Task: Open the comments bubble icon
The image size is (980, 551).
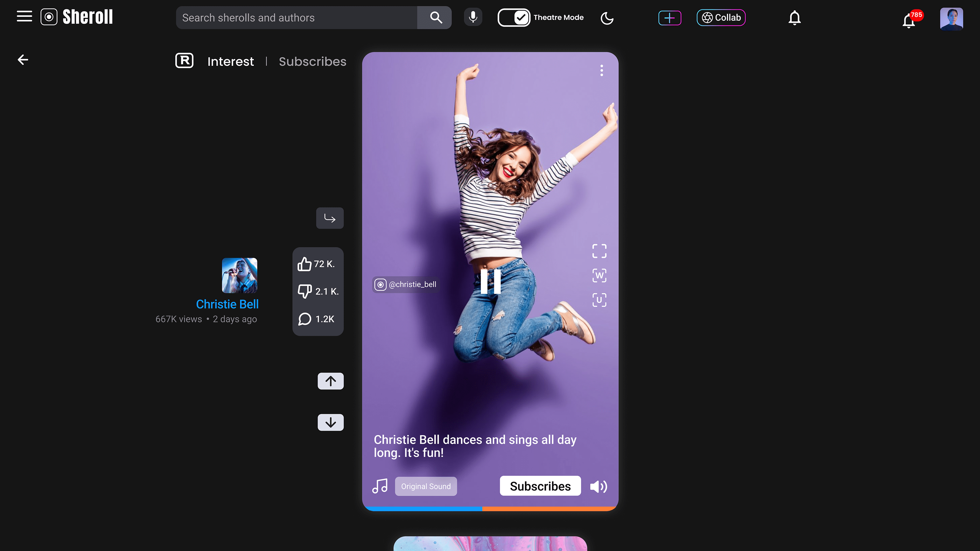Action: pos(305,319)
